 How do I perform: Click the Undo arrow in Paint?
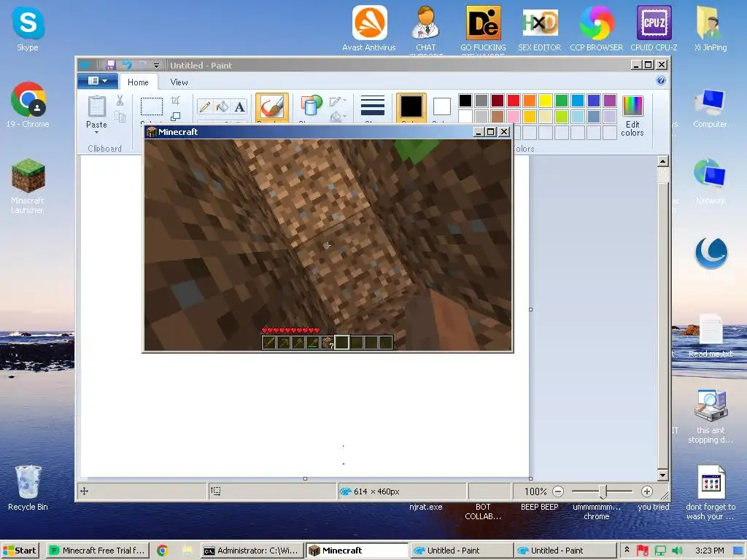127,65
